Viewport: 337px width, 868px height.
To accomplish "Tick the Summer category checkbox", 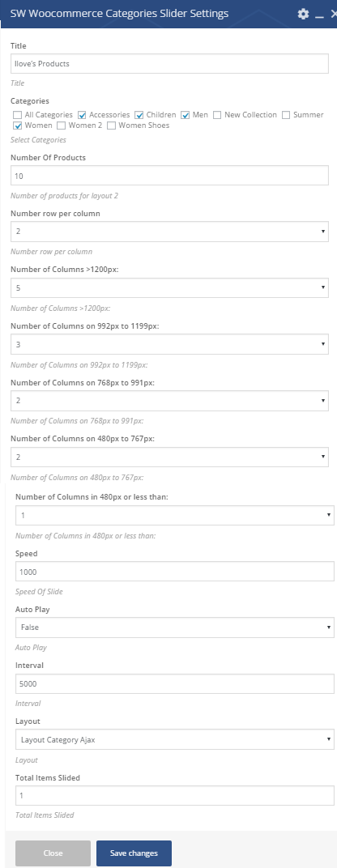I will (x=286, y=115).
